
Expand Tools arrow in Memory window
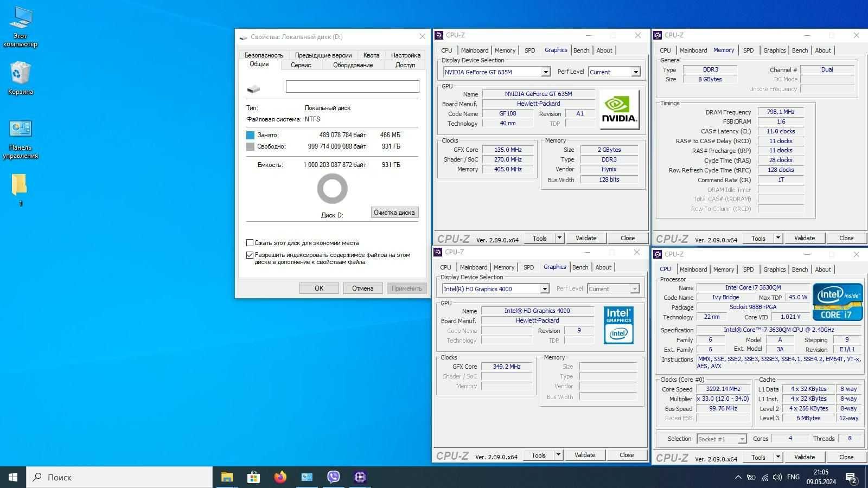[777, 238]
